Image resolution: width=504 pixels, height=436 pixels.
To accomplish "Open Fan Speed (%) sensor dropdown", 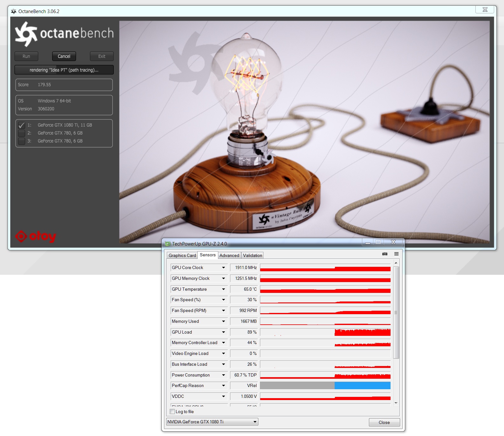I will [224, 300].
